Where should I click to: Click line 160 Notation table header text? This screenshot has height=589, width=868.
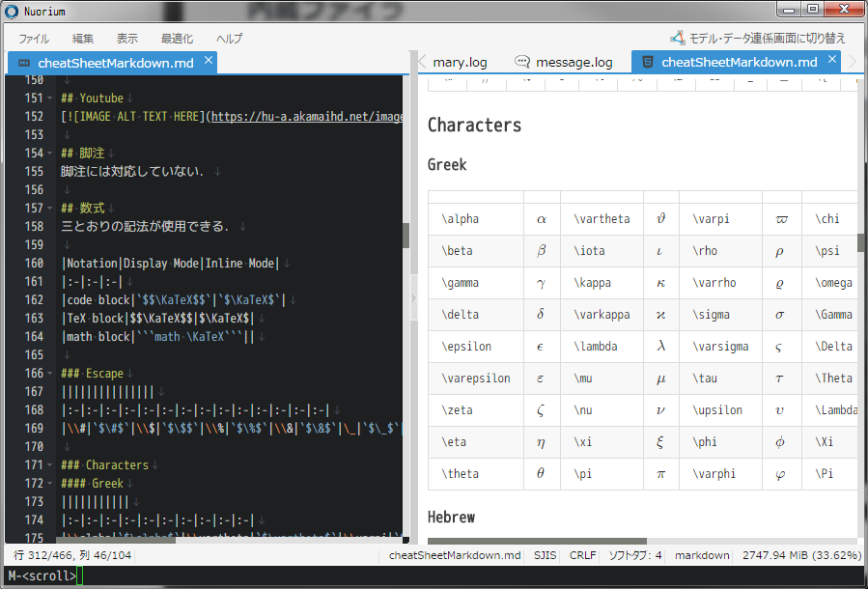(171, 263)
